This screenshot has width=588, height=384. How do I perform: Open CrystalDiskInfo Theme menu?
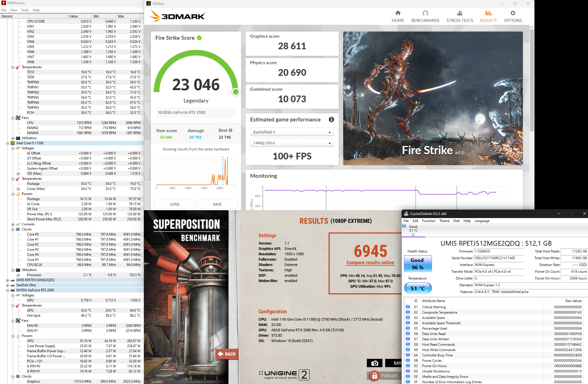(444, 221)
